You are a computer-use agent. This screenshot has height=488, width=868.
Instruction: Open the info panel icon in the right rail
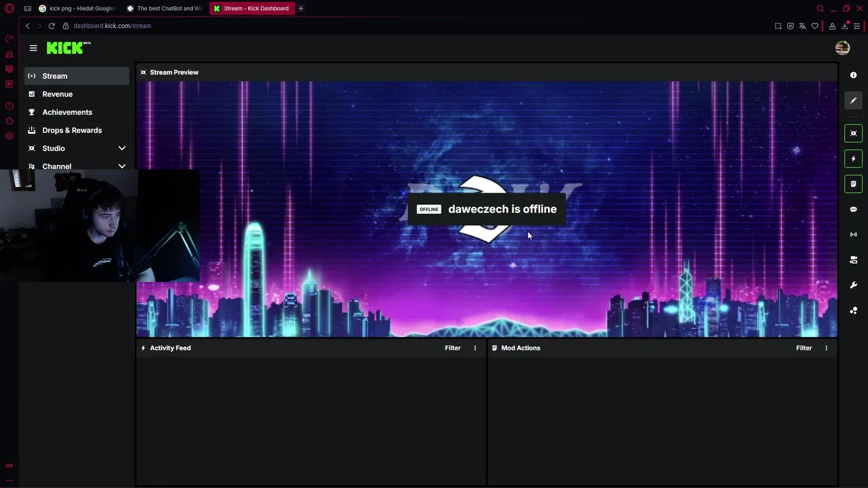point(853,75)
